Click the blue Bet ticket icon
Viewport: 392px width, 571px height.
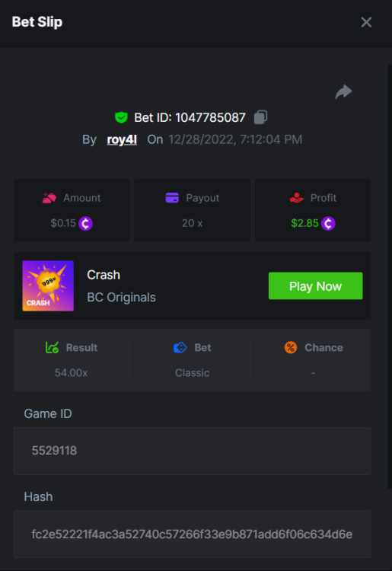tap(180, 347)
